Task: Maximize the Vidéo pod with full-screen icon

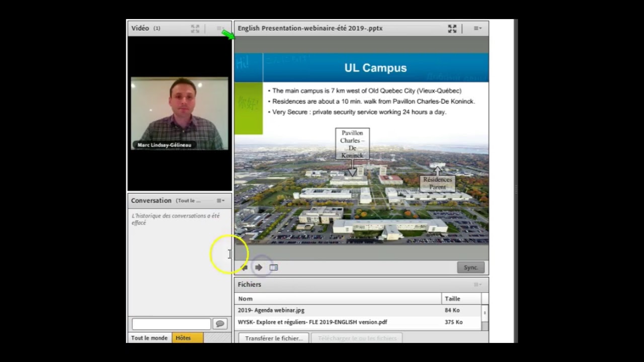Action: tap(195, 29)
